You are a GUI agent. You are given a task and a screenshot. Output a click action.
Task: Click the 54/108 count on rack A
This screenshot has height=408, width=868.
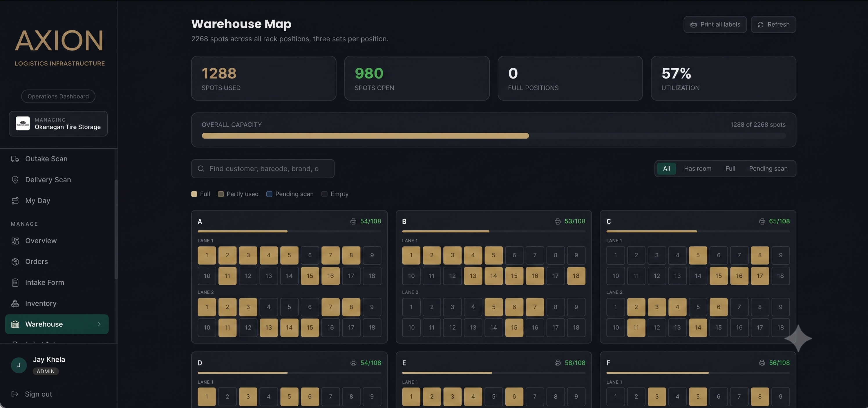click(371, 221)
